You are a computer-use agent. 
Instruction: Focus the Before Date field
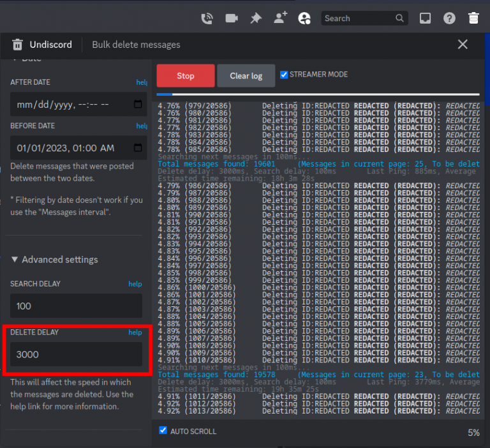(78, 148)
